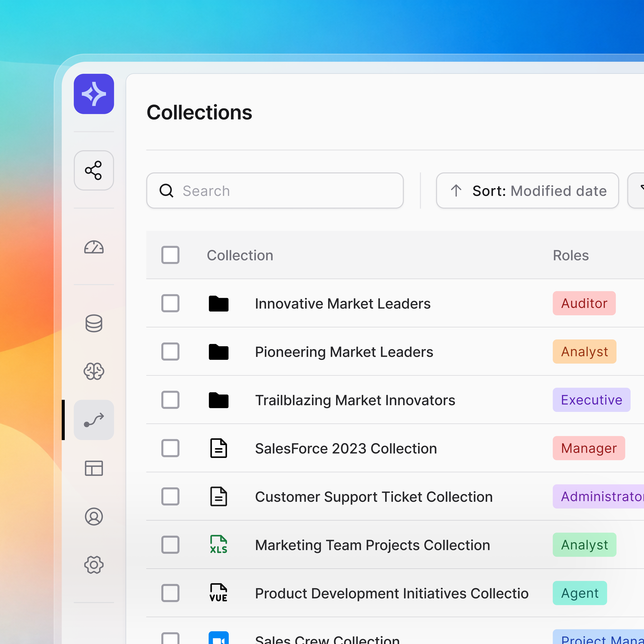Check the Marketing Team Projects Collection row
The image size is (644, 644).
click(170, 545)
